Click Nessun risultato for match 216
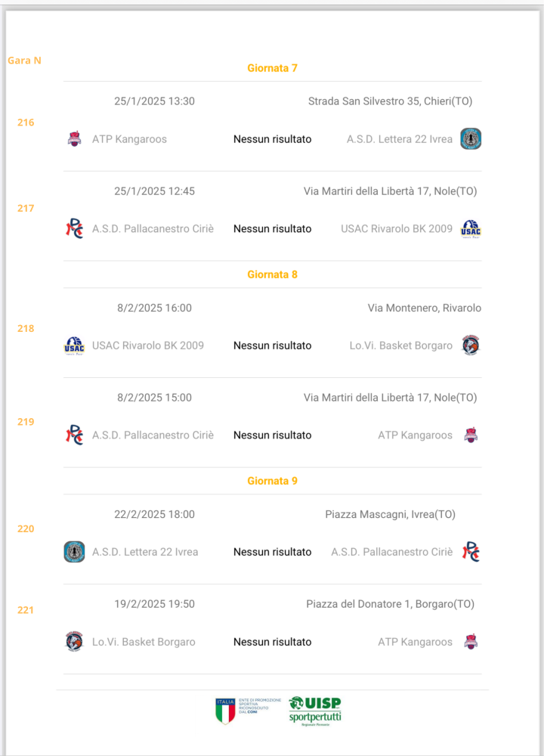The image size is (544, 756). [272, 139]
